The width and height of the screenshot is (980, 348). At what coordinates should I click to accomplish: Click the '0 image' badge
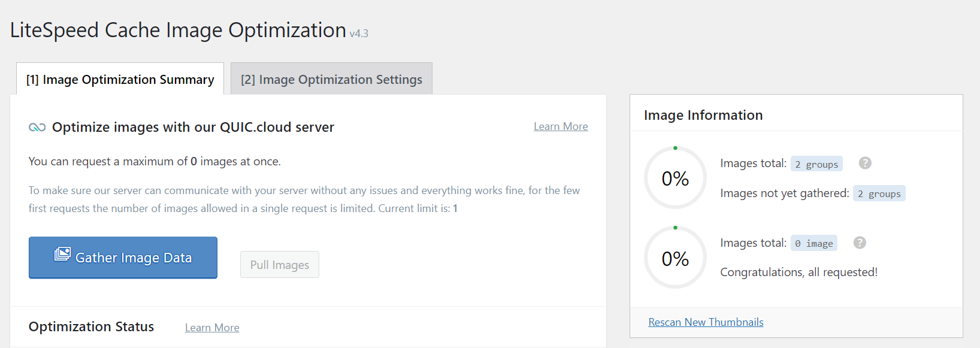click(813, 243)
